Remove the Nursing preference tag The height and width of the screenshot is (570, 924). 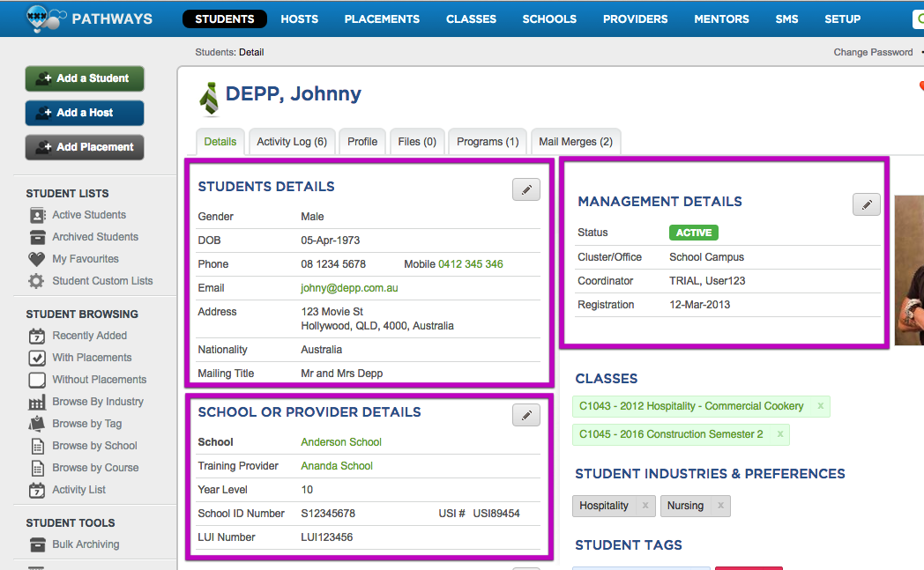(x=721, y=506)
